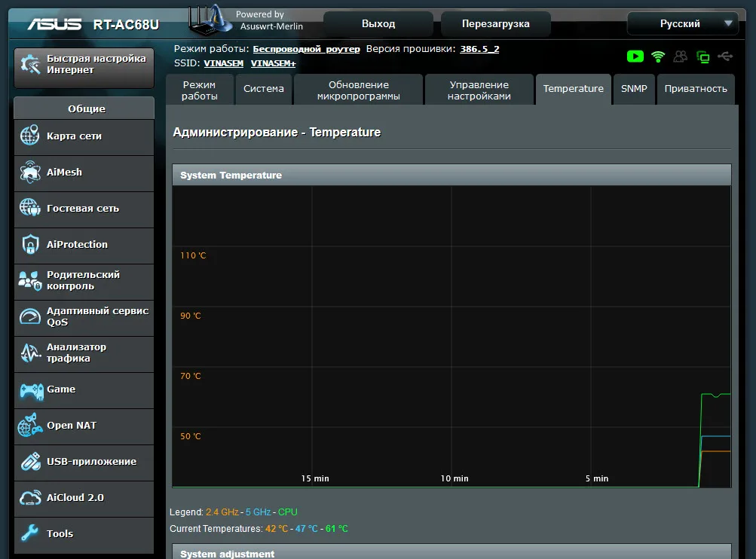Click the USB application icon
Viewport: 756px width, 559px height.
(x=31, y=461)
